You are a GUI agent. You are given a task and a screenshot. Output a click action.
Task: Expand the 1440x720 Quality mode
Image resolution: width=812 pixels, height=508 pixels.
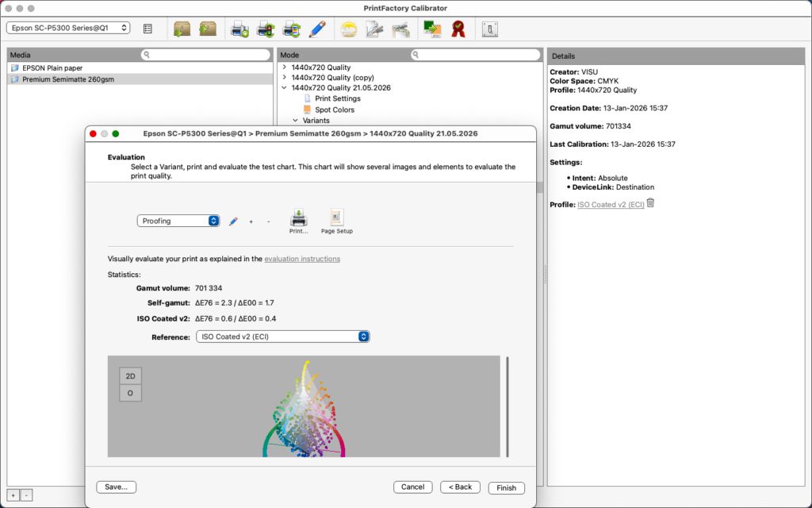[285, 67]
